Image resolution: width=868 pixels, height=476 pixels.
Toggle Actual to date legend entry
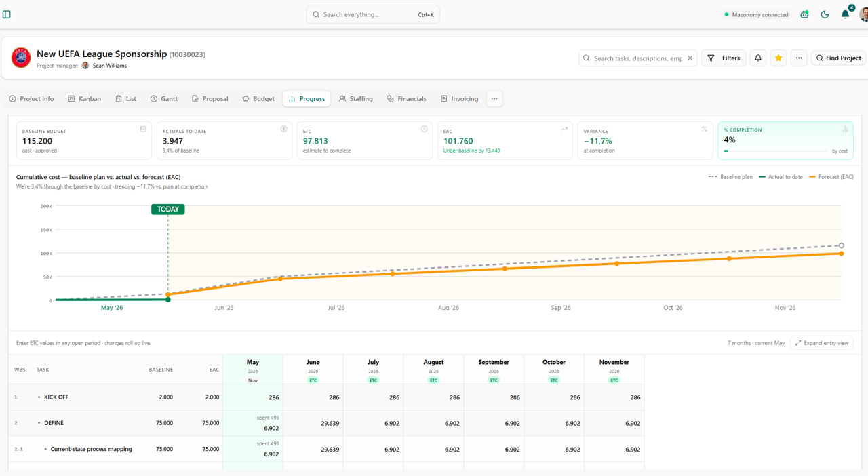(781, 177)
